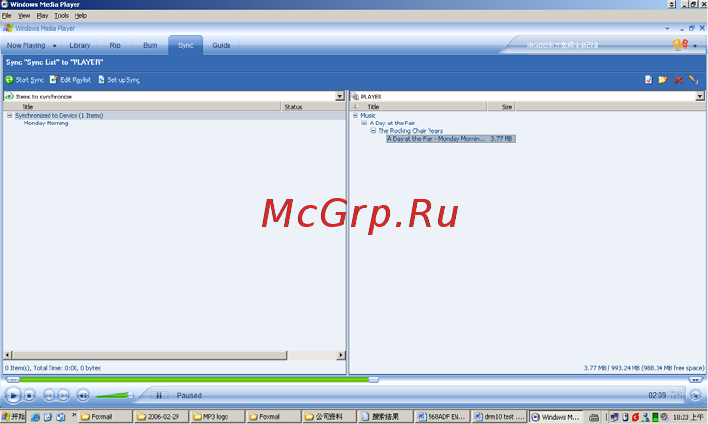Open the Now Playing tab dropdown arrow
This screenshot has height=424, width=708.
pos(54,46)
